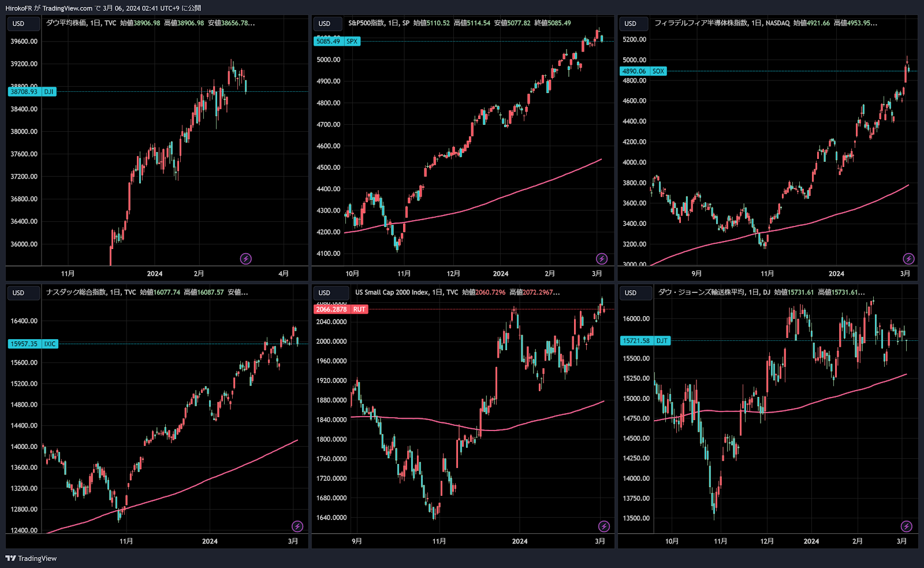Click the 39600.00 price level on the Dow axis
This screenshot has width=924, height=568.
coord(24,42)
